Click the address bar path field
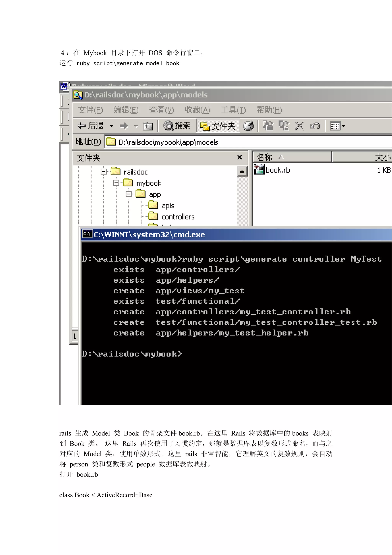Viewport: 392px width, 555px height. pyautogui.click(x=248, y=142)
